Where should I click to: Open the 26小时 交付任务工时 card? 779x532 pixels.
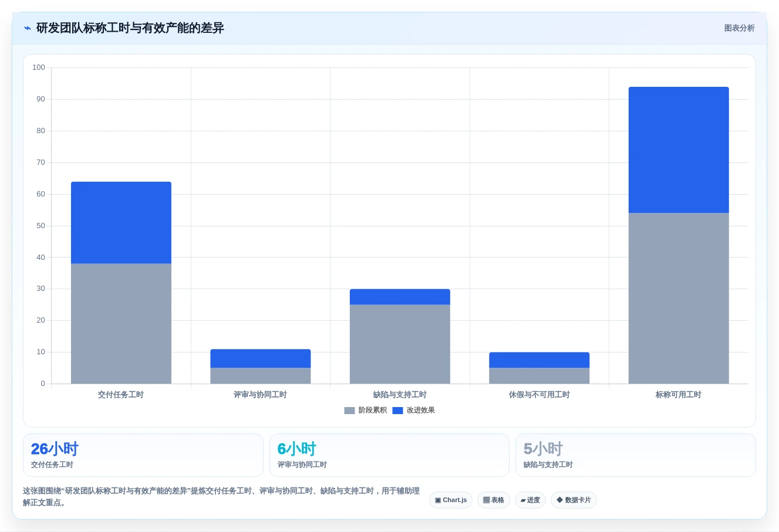coord(143,455)
